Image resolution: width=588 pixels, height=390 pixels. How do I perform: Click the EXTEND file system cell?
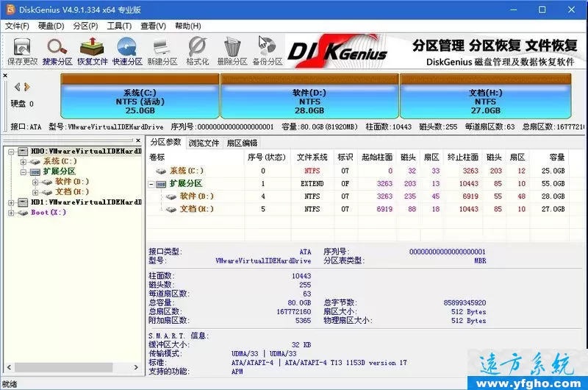coord(312,184)
